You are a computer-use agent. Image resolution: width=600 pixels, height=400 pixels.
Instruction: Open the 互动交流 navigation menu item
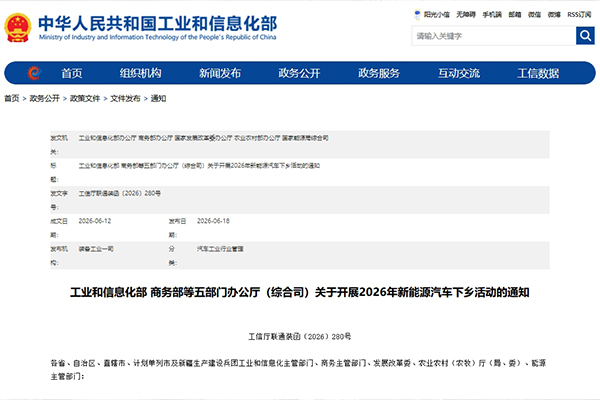(459, 73)
